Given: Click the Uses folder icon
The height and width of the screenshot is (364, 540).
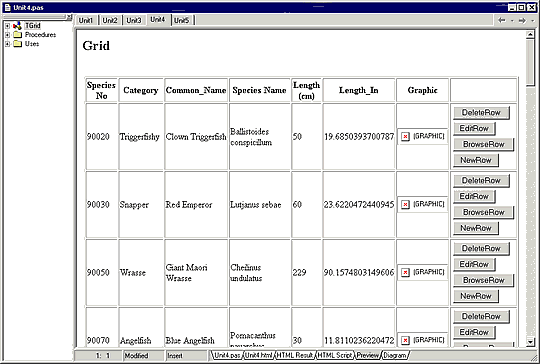Looking at the screenshot, I should point(18,44).
